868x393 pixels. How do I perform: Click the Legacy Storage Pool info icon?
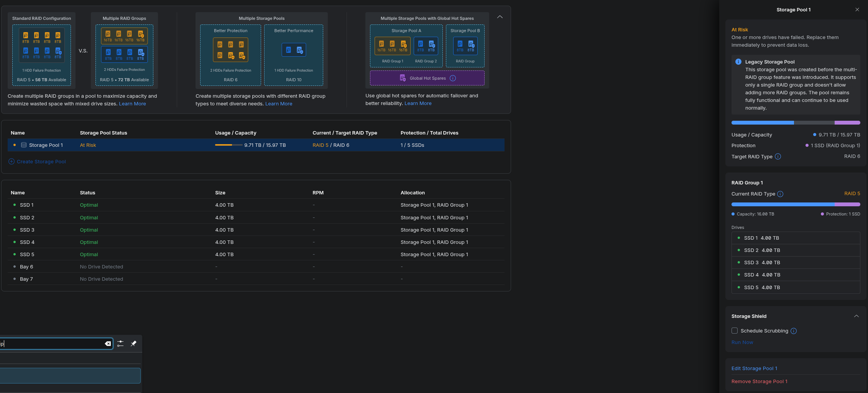[x=738, y=62]
